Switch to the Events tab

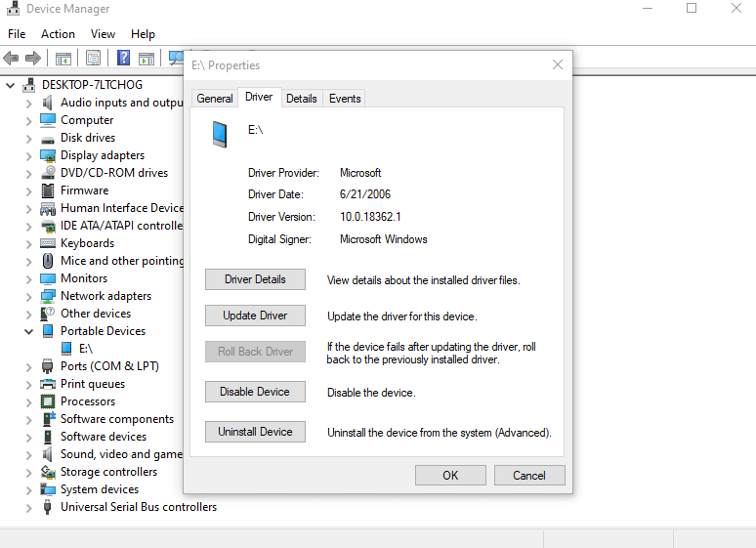point(345,99)
